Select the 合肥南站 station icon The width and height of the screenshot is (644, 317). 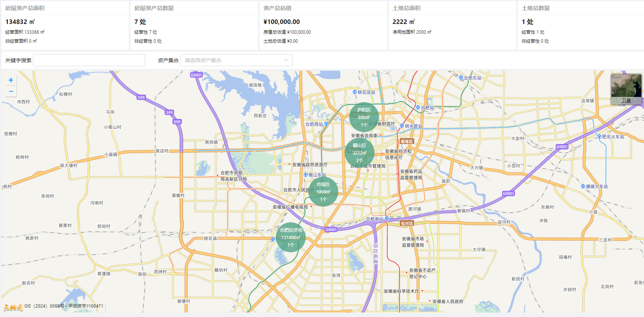point(387,219)
